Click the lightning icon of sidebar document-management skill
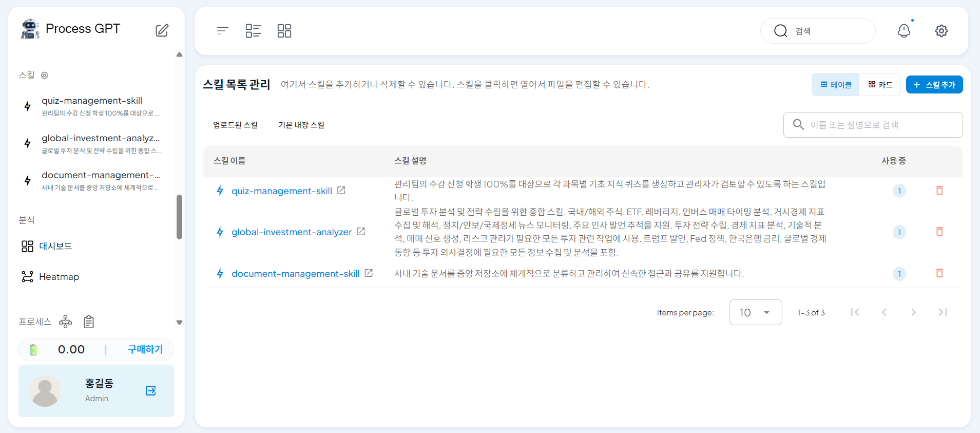 point(28,180)
